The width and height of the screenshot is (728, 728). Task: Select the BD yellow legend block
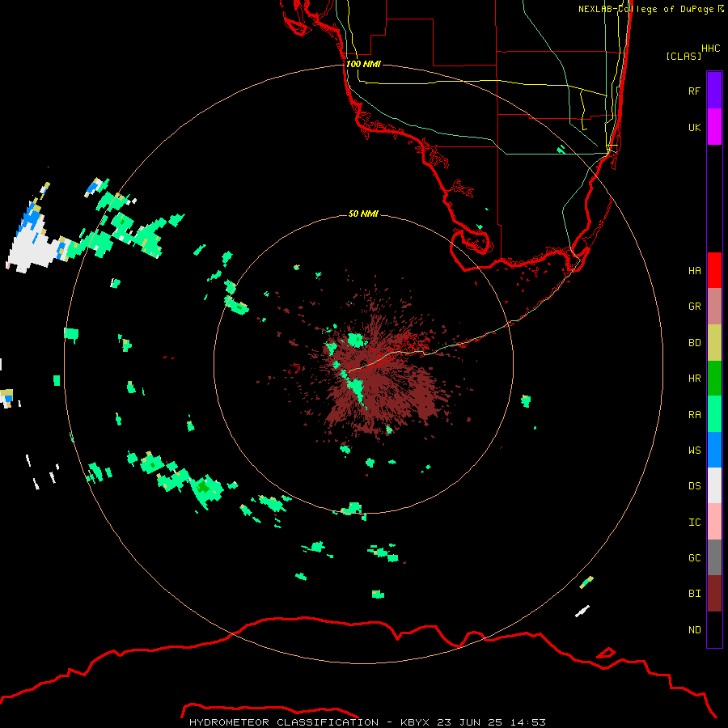point(714,343)
